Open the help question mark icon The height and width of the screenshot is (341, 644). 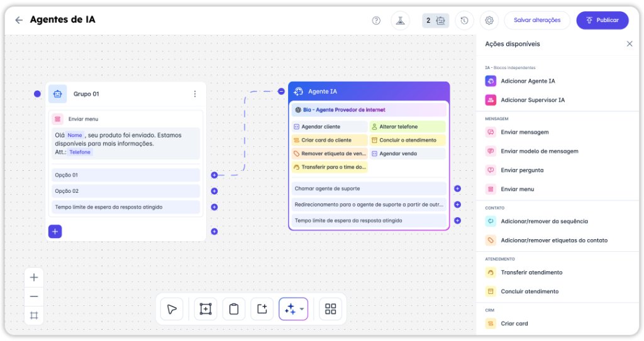[376, 21]
